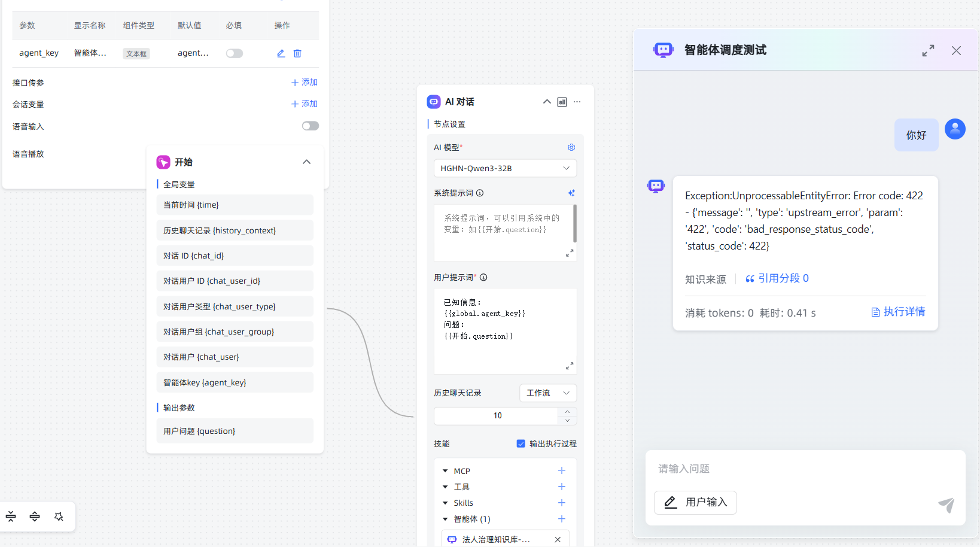The image size is (980, 547).
Task: Collapse the MCP skills section
Action: [445, 471]
